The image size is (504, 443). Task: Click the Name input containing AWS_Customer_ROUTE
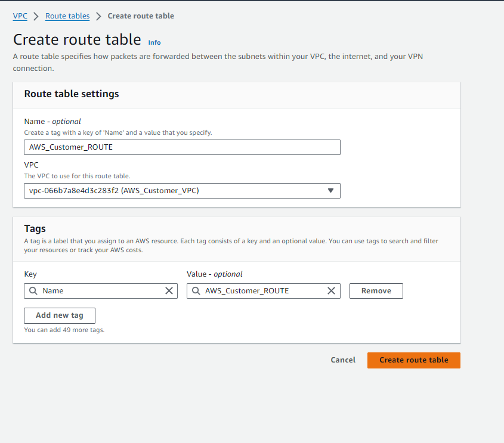click(x=182, y=147)
